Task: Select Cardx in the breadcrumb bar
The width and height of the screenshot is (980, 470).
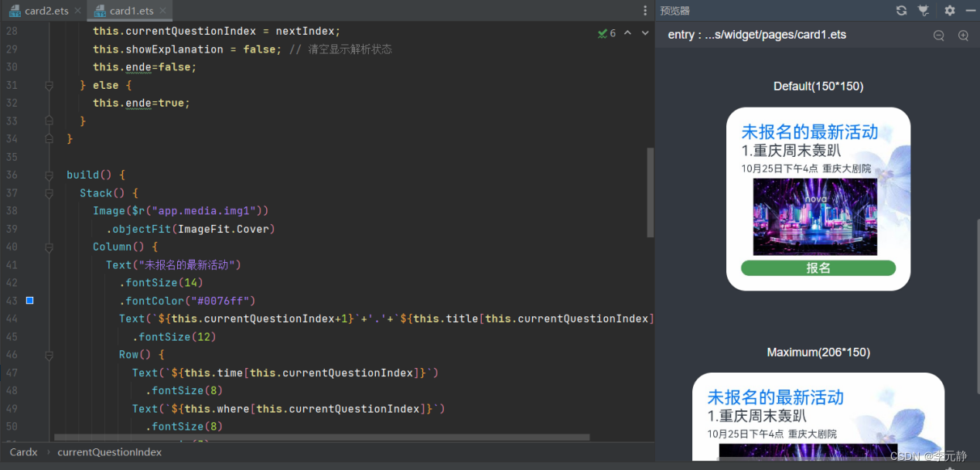Action: click(x=24, y=452)
